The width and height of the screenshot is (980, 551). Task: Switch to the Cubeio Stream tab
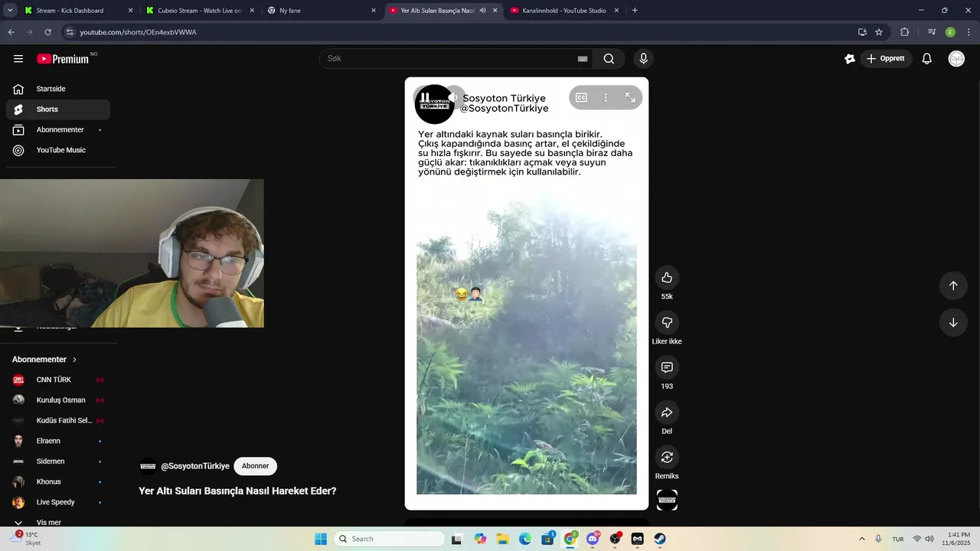[200, 11]
